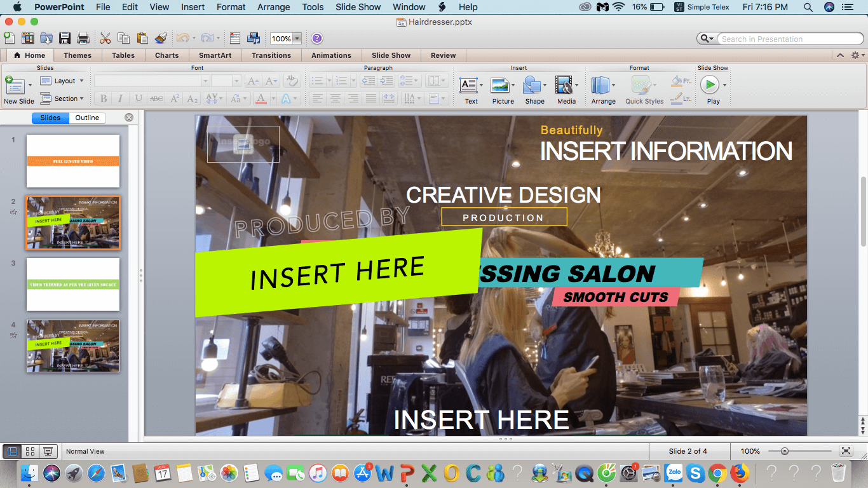Open the Animations tab

coord(331,55)
